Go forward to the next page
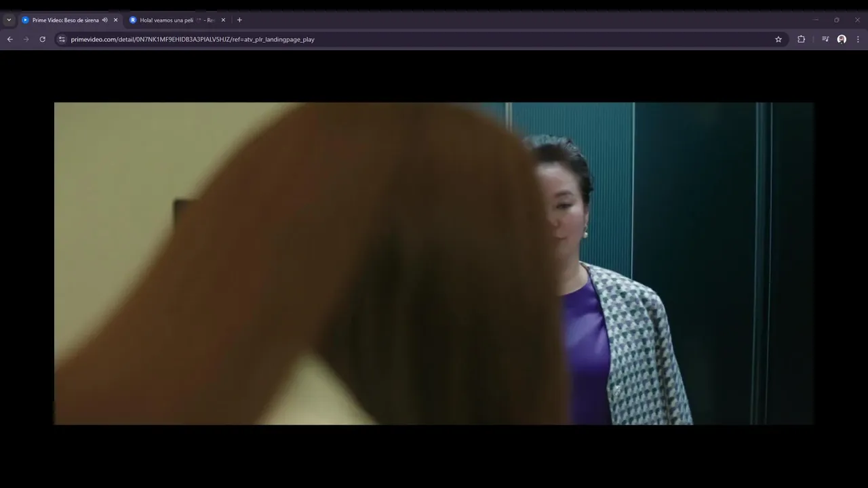 tap(26, 39)
